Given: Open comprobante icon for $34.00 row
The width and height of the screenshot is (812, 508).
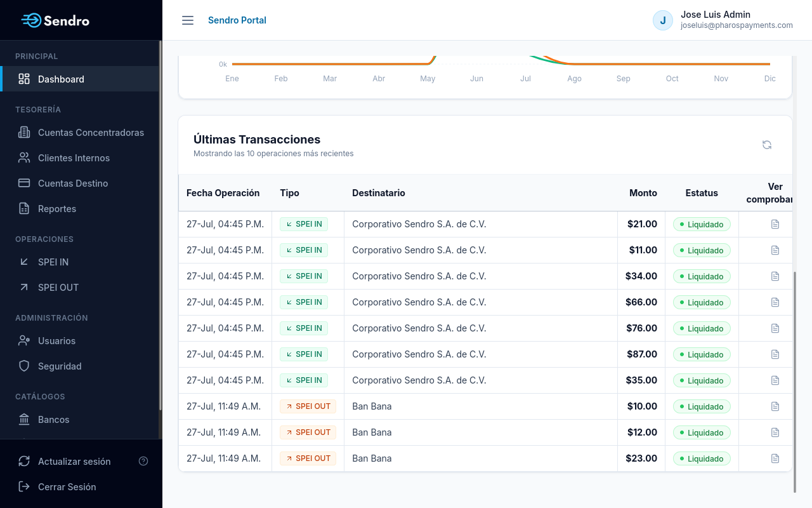Looking at the screenshot, I should pyautogui.click(x=775, y=276).
